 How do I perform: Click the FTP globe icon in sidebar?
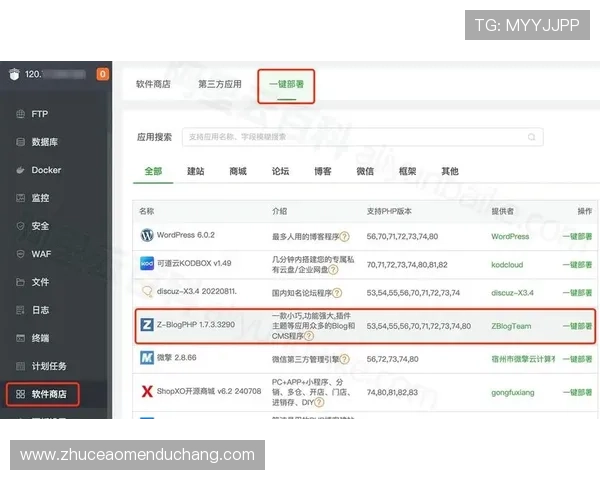tap(21, 114)
